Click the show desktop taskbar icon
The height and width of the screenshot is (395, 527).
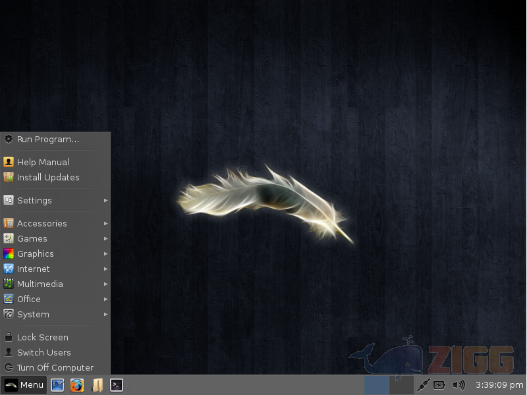(57, 385)
